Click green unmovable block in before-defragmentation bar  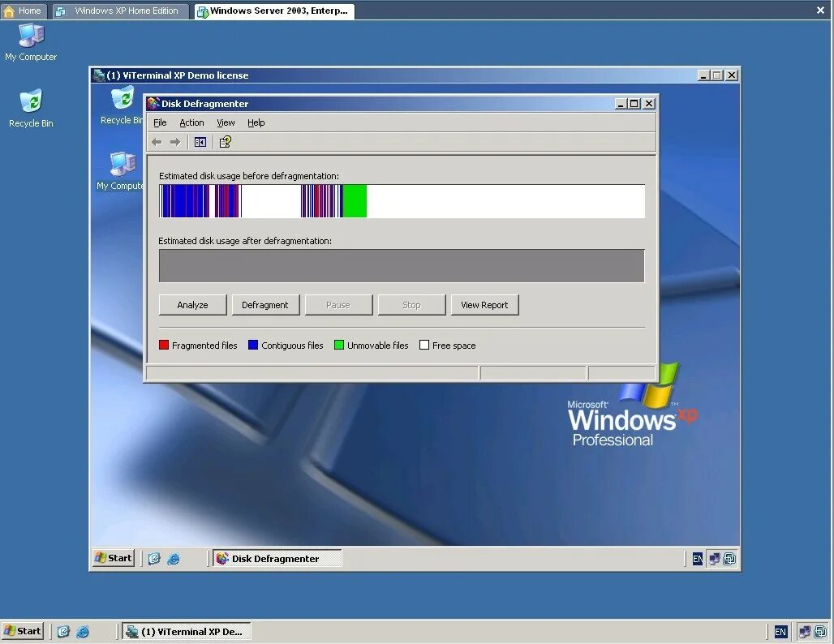(x=355, y=201)
